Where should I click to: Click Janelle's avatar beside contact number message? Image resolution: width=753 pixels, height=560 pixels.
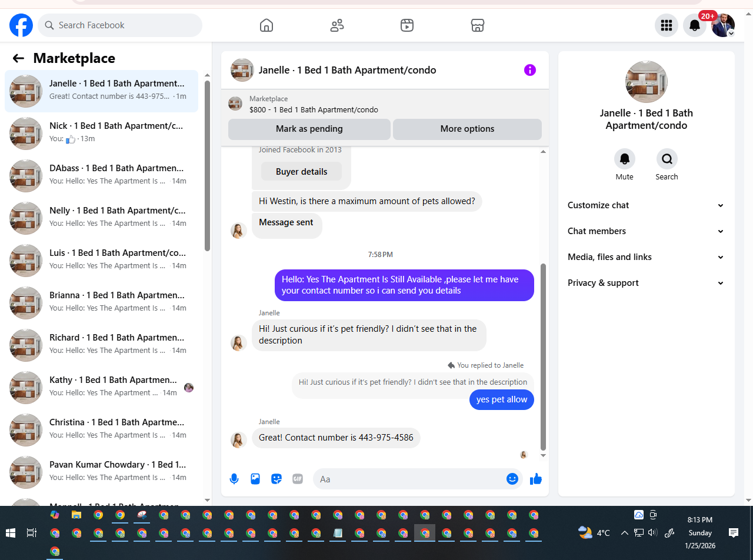pyautogui.click(x=238, y=439)
